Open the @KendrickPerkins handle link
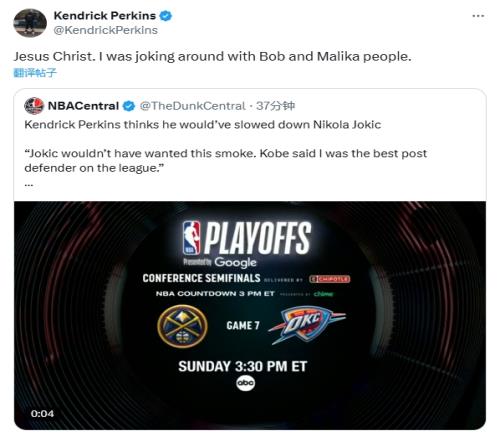This screenshot has width=500, height=440. tap(106, 30)
